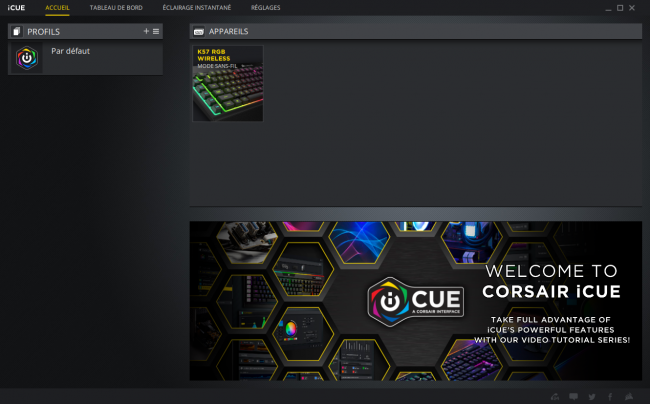Open the Corsair sails logo icon

tap(629, 397)
